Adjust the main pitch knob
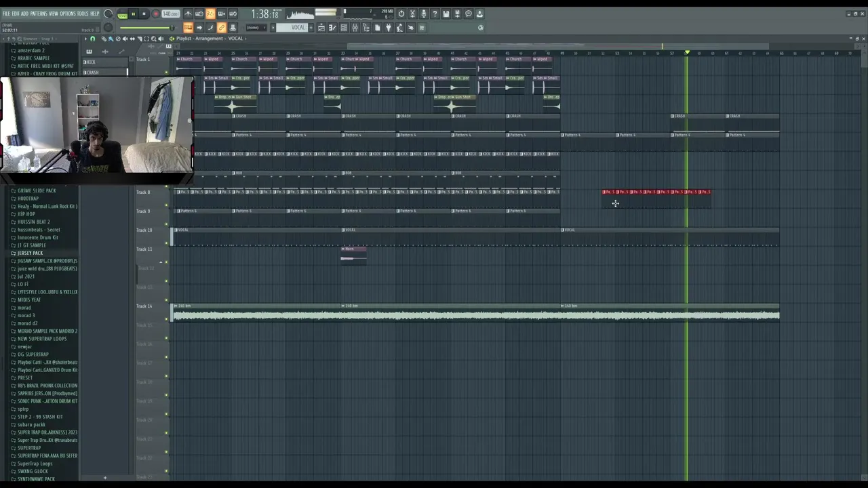Screen dimensions: 868x488 click(x=108, y=27)
